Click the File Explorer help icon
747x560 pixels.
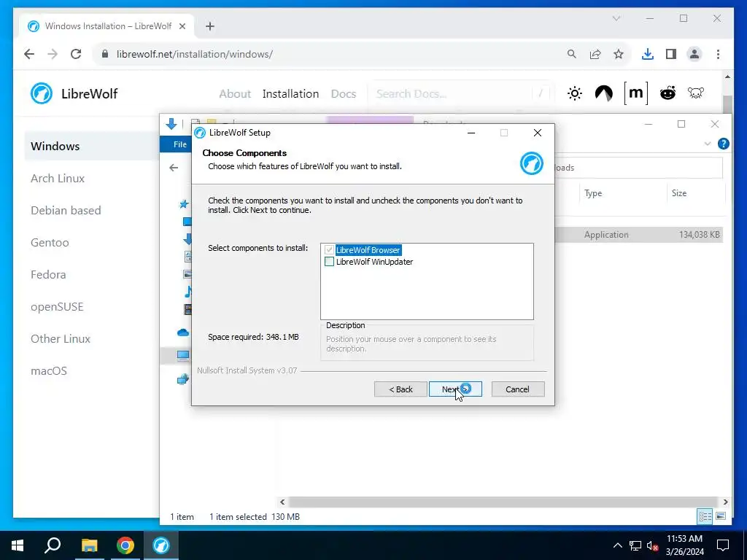(723, 144)
